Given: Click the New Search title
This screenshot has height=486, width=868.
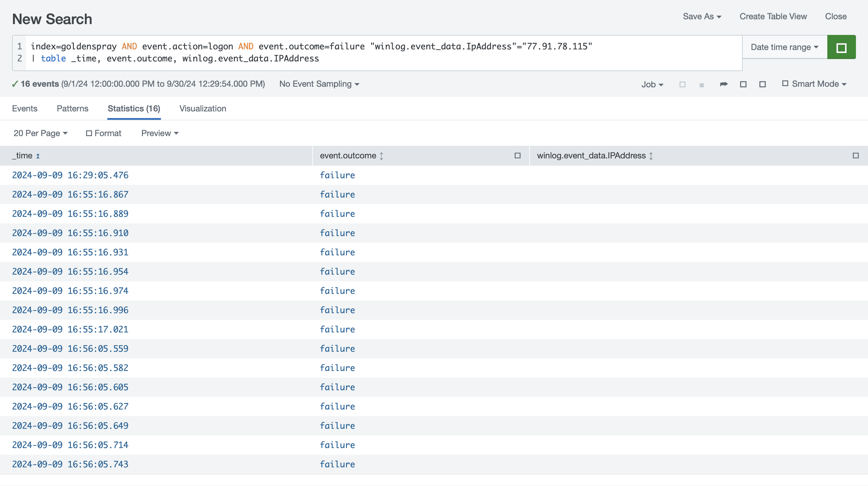Looking at the screenshot, I should click(52, 19).
